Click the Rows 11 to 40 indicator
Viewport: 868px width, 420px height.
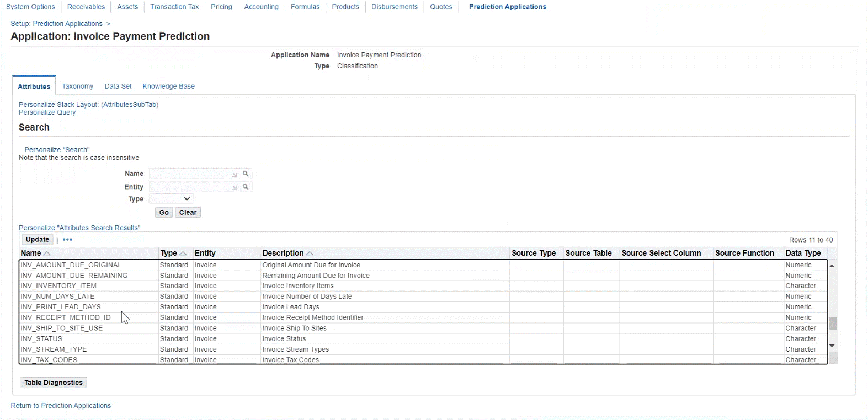[x=811, y=240]
